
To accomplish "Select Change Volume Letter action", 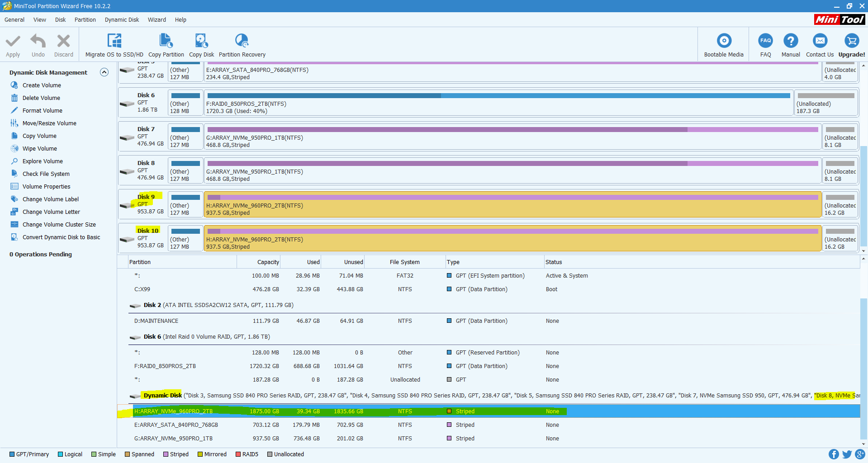I will [51, 212].
